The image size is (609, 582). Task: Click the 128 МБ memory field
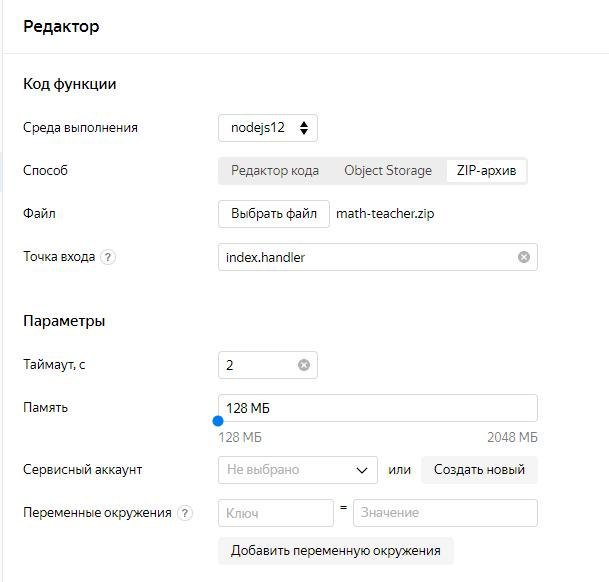pos(378,408)
